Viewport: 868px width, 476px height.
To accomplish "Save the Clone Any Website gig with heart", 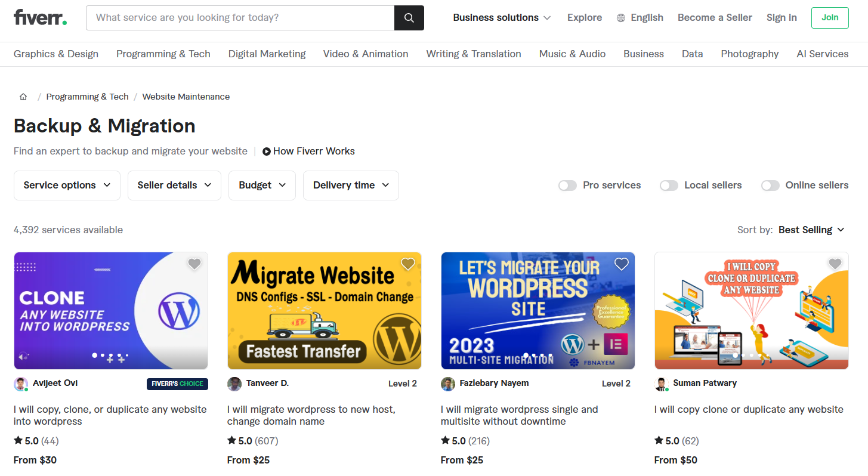I will tap(194, 264).
